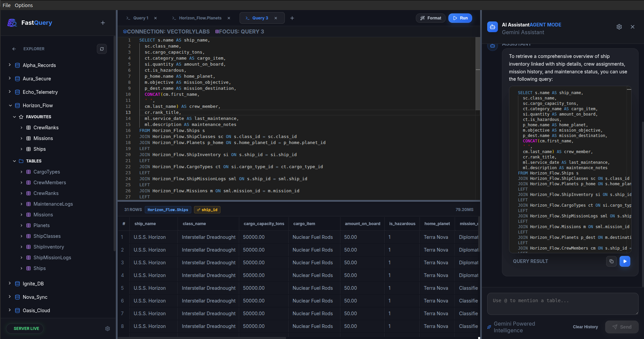Screen dimensions: 644x339
Task: Close the Query 3 tab
Action: tap(276, 18)
